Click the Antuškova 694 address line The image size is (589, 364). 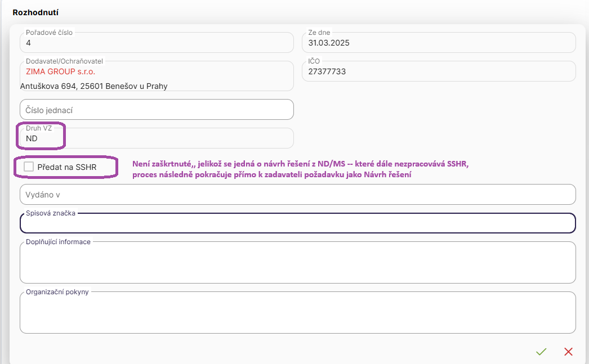click(x=93, y=86)
